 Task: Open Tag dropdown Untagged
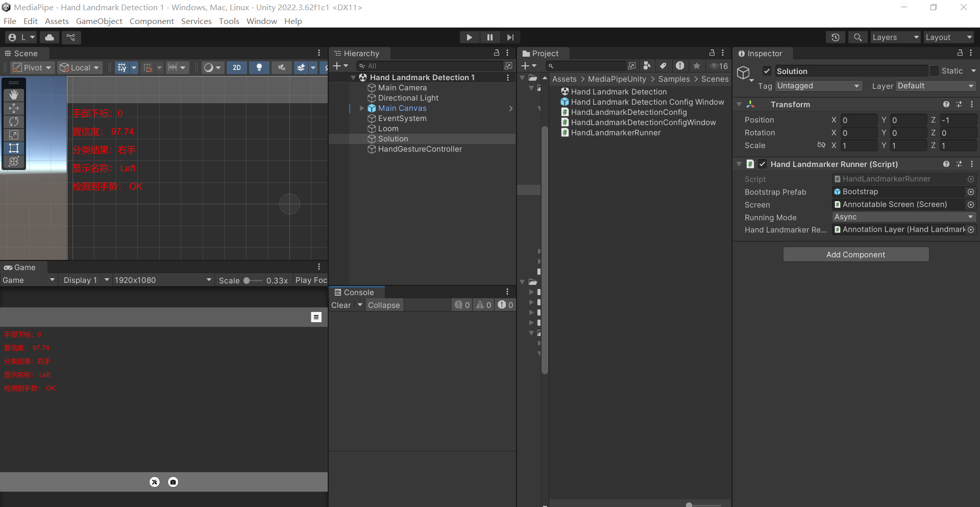click(819, 86)
